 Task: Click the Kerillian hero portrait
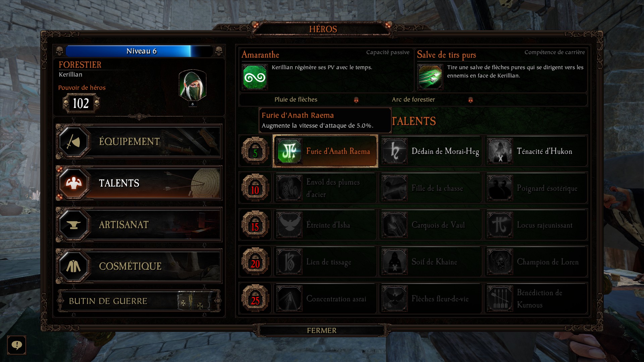pyautogui.click(x=193, y=85)
